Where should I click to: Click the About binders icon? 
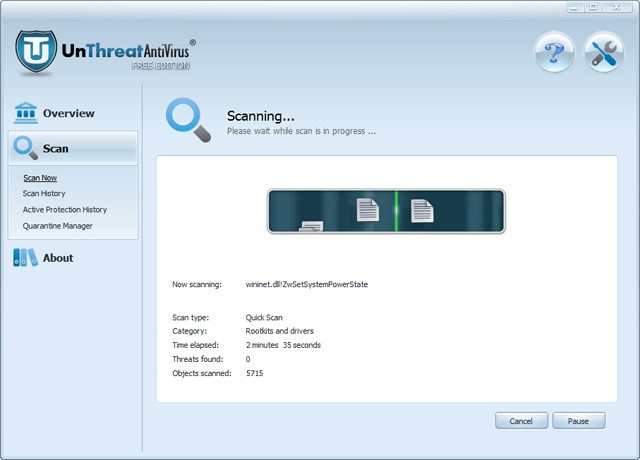tap(25, 258)
